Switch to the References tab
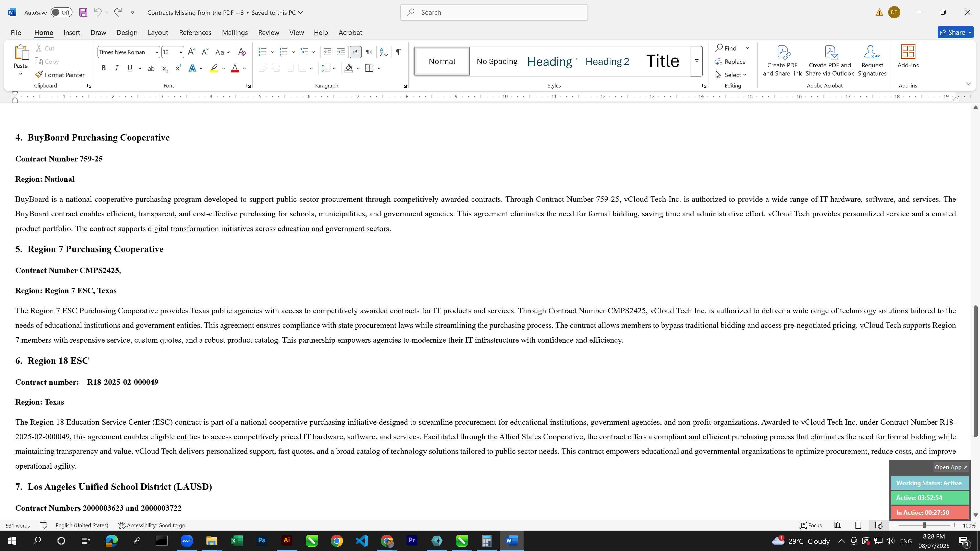Screen dimensions: 980x551 [x=195, y=33]
